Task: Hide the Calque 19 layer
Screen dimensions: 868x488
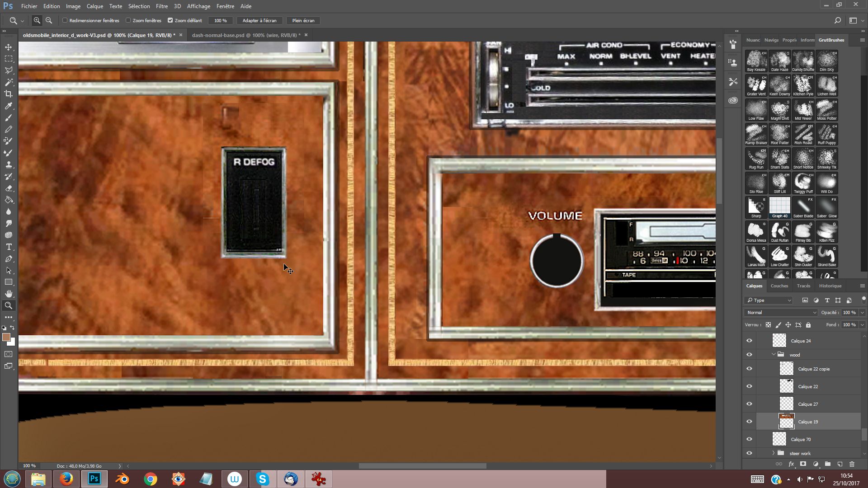Action: (749, 422)
